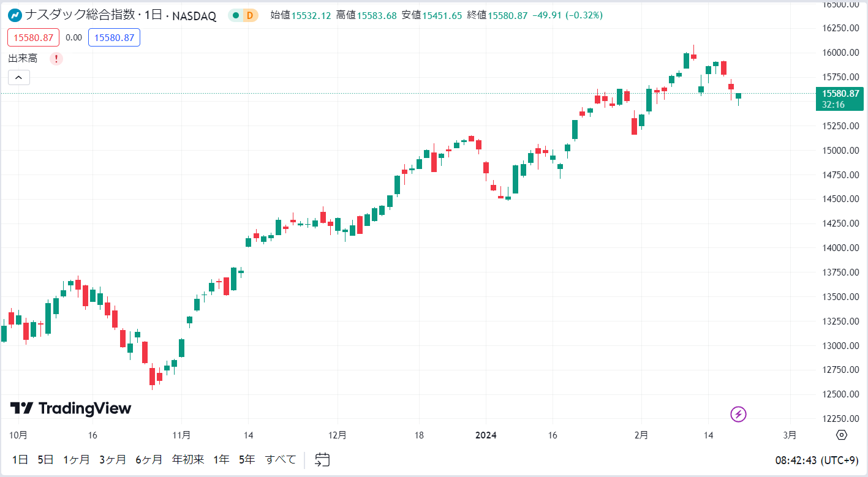Viewport: 868px width, 477px height.
Task: Open the chart settings hexagon gear icon
Action: [x=842, y=435]
